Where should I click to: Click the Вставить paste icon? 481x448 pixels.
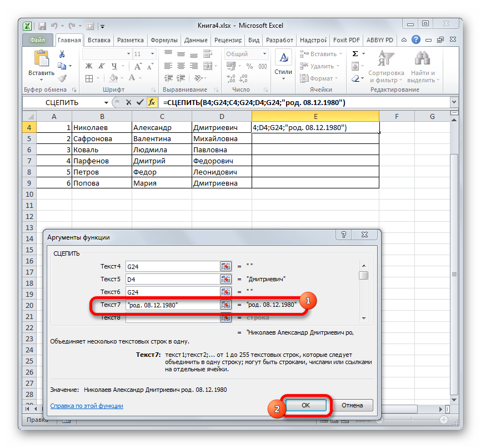(41, 60)
